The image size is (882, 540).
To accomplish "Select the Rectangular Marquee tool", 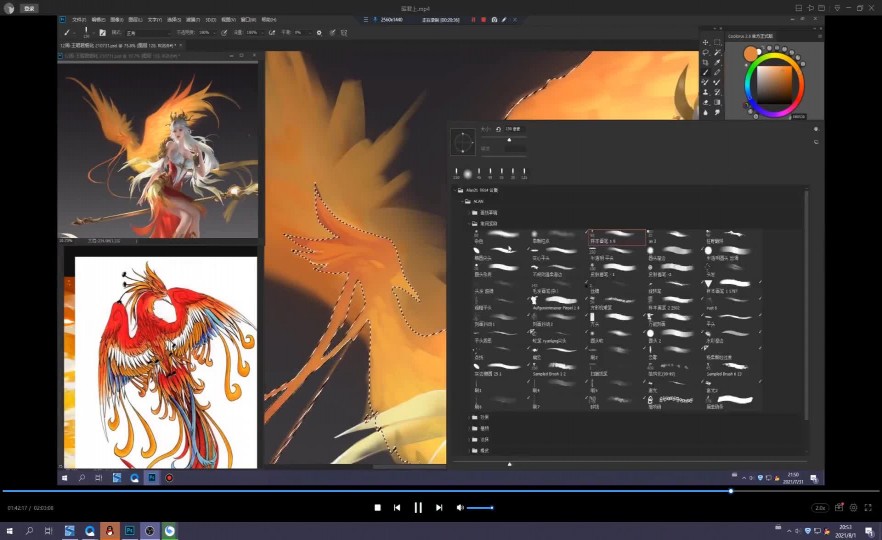I will [717, 42].
